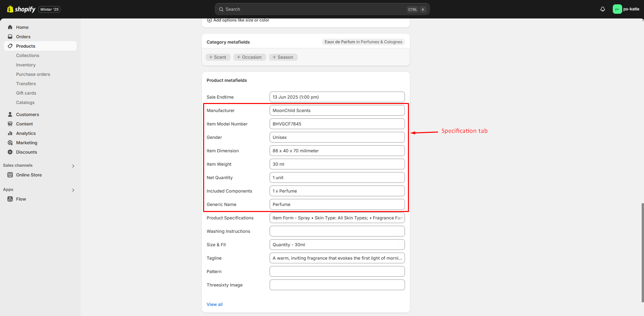Add the Scent category metafield
The width and height of the screenshot is (644, 316).
pos(218,57)
